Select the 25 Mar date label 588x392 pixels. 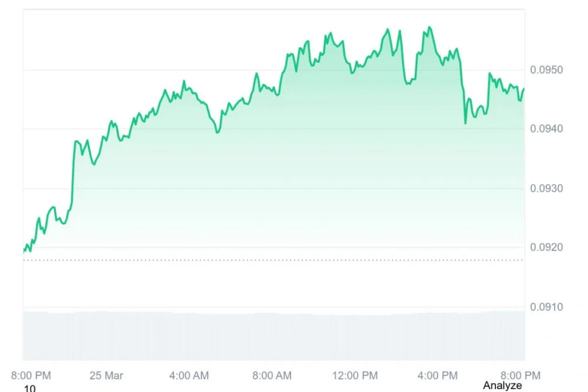click(106, 375)
